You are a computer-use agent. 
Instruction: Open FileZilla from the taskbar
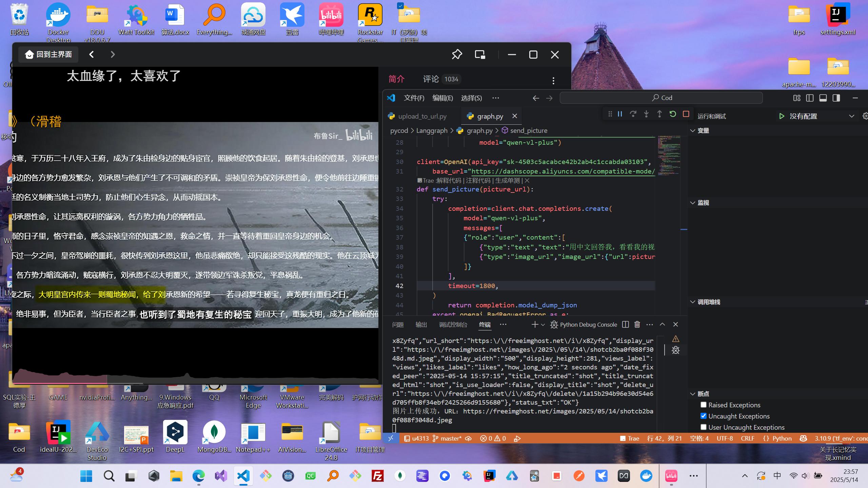click(x=377, y=476)
